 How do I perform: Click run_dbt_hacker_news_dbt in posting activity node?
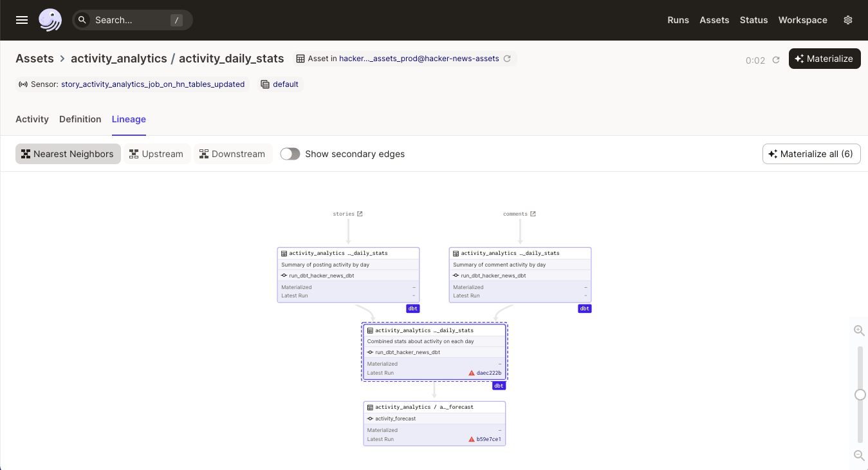(x=321, y=276)
